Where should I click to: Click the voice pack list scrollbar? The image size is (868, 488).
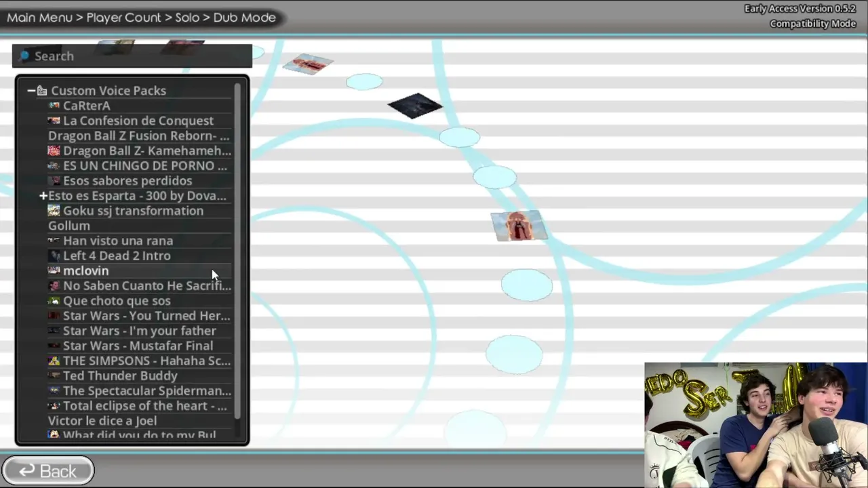(x=237, y=251)
